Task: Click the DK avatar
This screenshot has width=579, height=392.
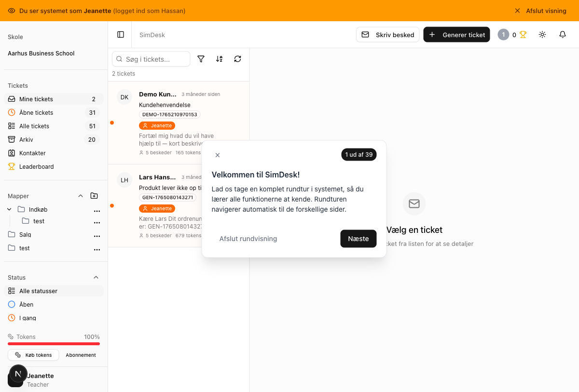Action: point(124,97)
